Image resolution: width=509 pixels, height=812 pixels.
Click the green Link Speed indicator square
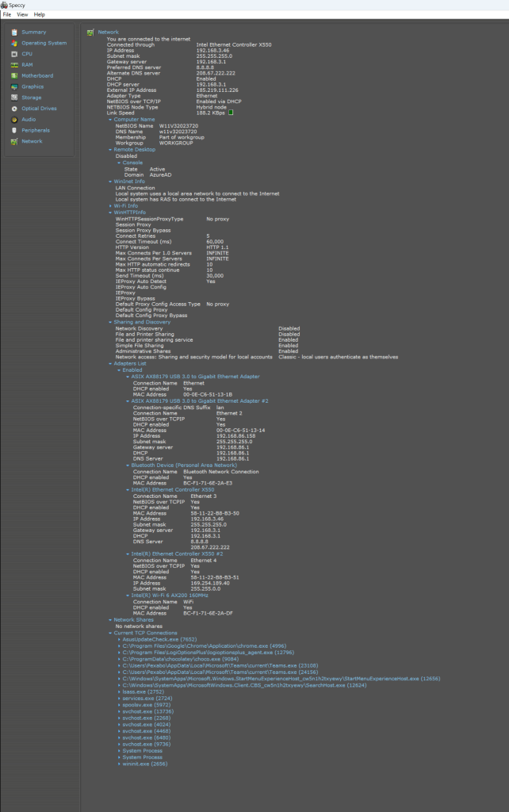231,113
